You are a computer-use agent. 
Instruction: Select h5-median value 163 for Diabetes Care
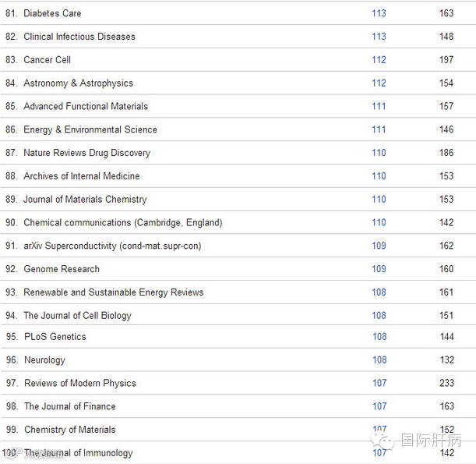(x=446, y=13)
